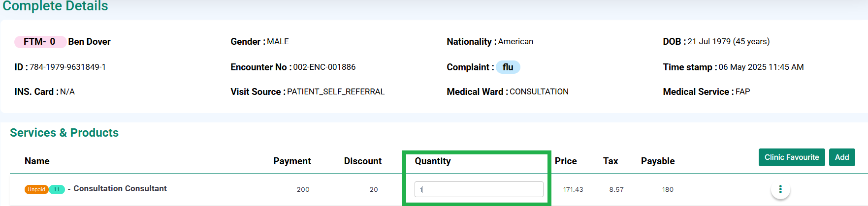Viewport: 868px width, 206px height.
Task: Click the Price column header
Action: [x=566, y=161]
